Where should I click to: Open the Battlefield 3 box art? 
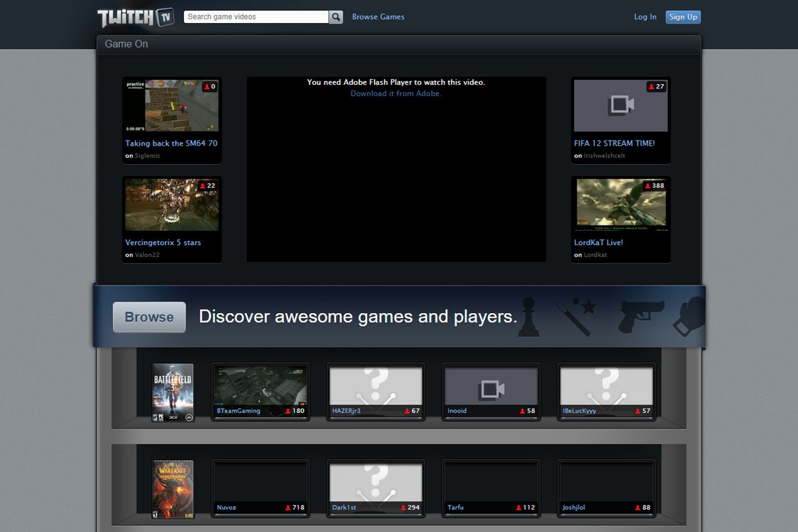172,392
